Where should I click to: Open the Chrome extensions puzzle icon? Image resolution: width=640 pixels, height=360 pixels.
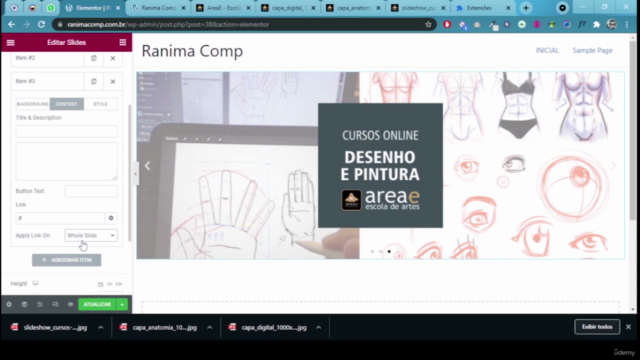pyautogui.click(x=596, y=24)
